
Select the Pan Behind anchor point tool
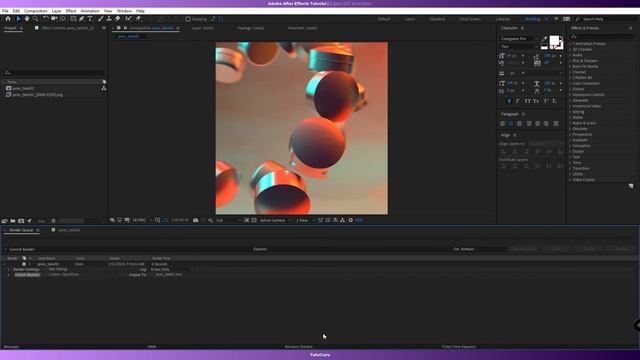tap(63, 19)
